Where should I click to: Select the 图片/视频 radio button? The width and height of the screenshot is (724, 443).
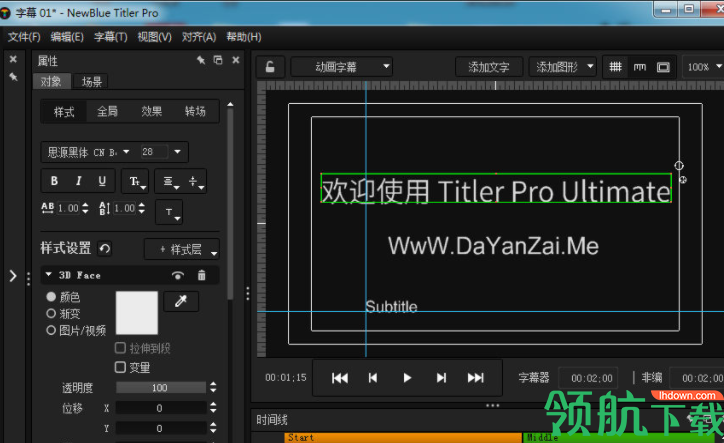pyautogui.click(x=51, y=330)
